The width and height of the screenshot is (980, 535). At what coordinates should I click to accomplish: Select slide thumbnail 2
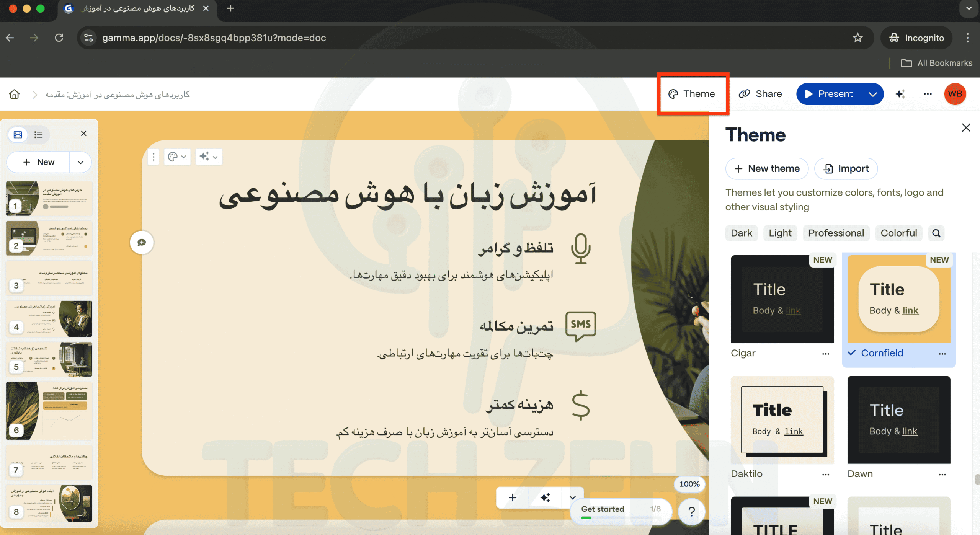tap(49, 238)
